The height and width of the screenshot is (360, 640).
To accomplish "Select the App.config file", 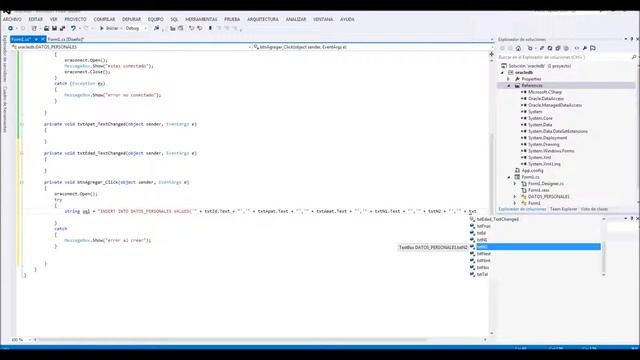I will pos(532,171).
